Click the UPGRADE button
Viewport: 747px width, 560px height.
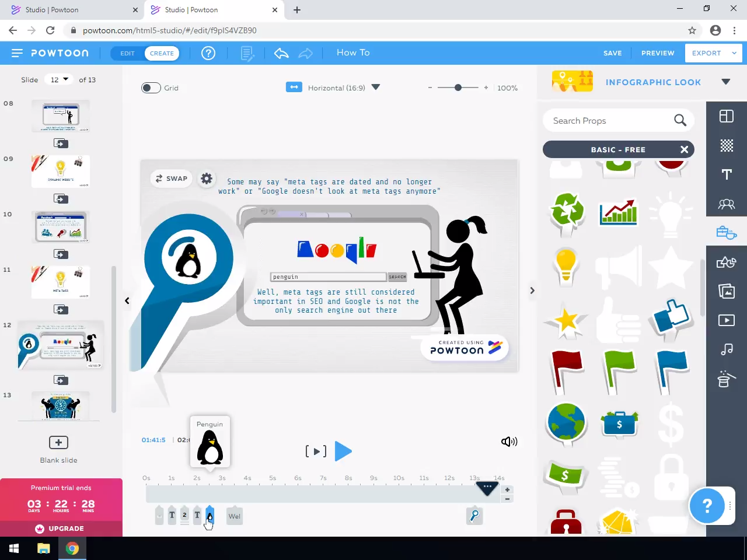[61, 528]
